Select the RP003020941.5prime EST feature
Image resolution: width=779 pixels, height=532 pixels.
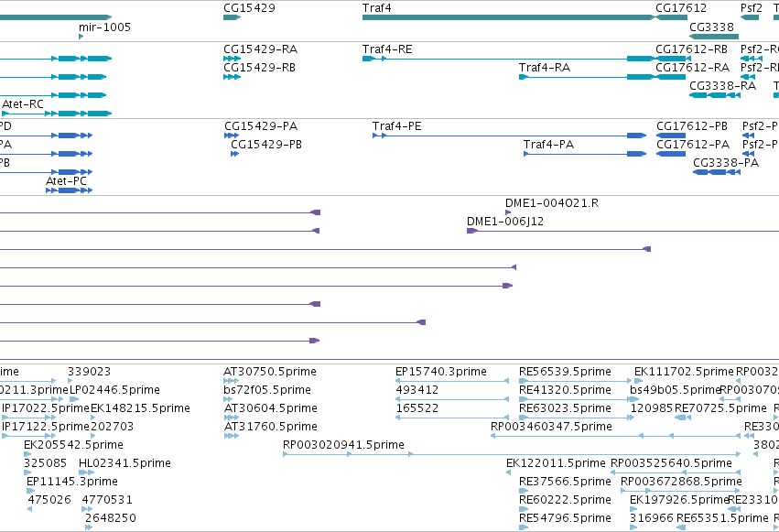point(512,454)
